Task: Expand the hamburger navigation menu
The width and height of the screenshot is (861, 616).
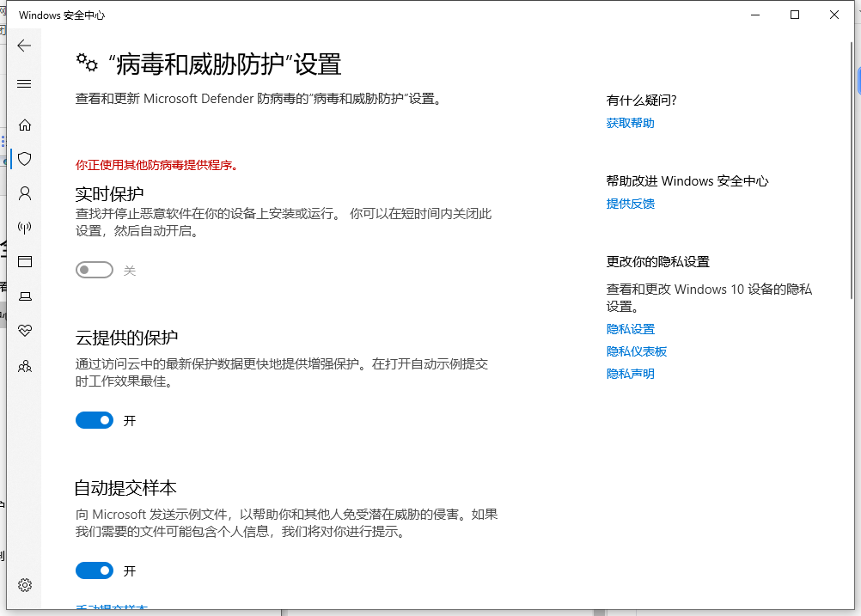Action: pos(24,83)
